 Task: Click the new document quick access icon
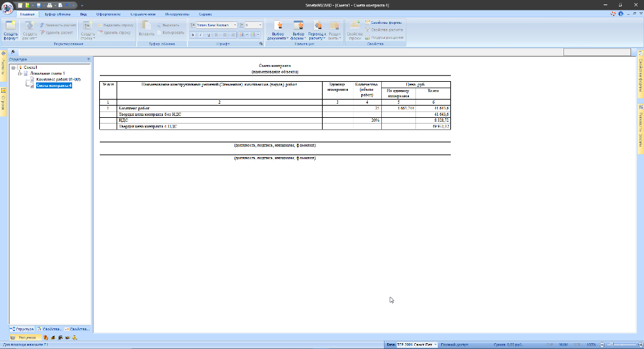point(20,5)
